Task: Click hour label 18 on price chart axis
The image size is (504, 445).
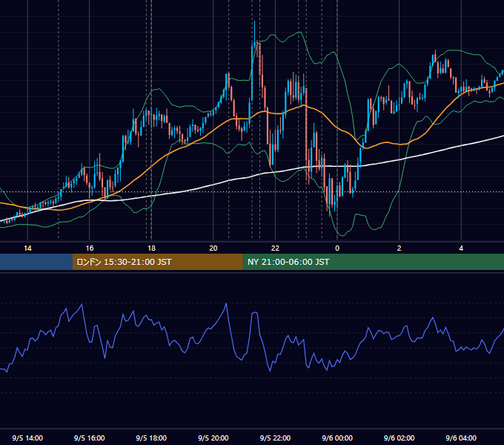Action: [x=151, y=248]
